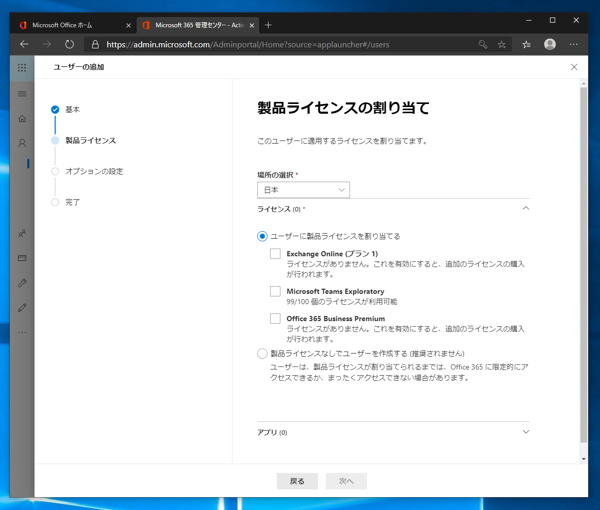Check Office 365 Business Premium checkbox
The image size is (600, 510).
(x=275, y=318)
